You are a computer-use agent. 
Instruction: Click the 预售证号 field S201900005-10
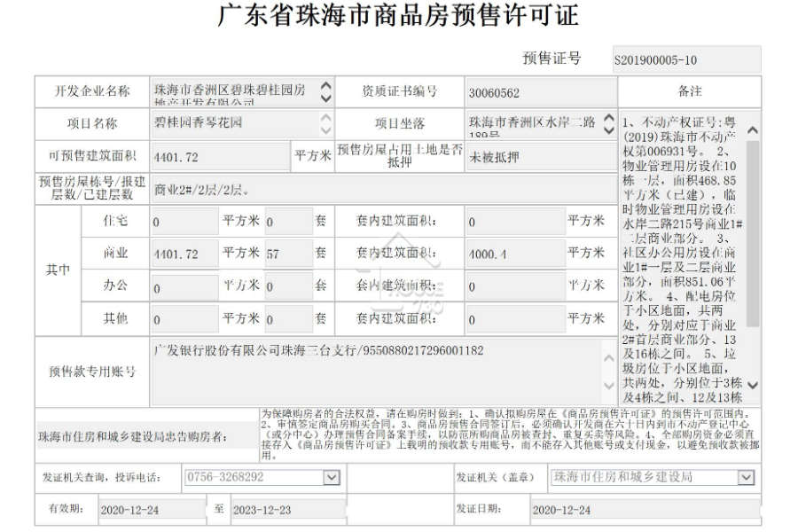click(x=686, y=60)
